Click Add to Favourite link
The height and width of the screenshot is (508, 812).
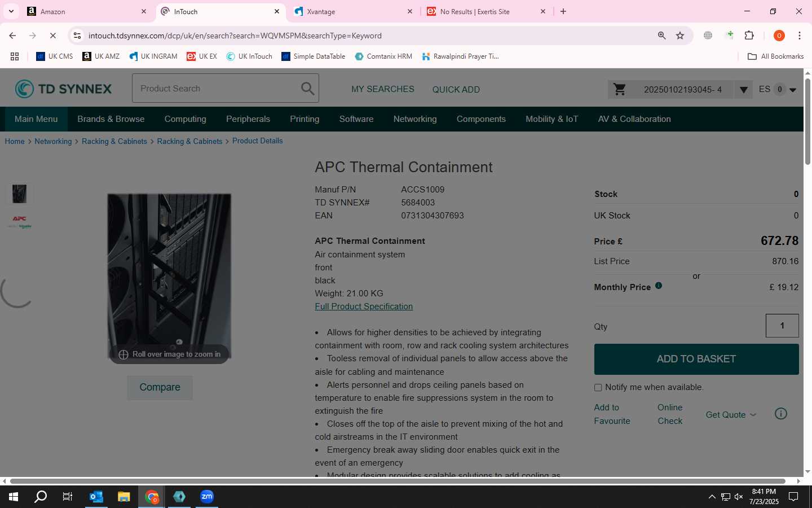pyautogui.click(x=612, y=414)
